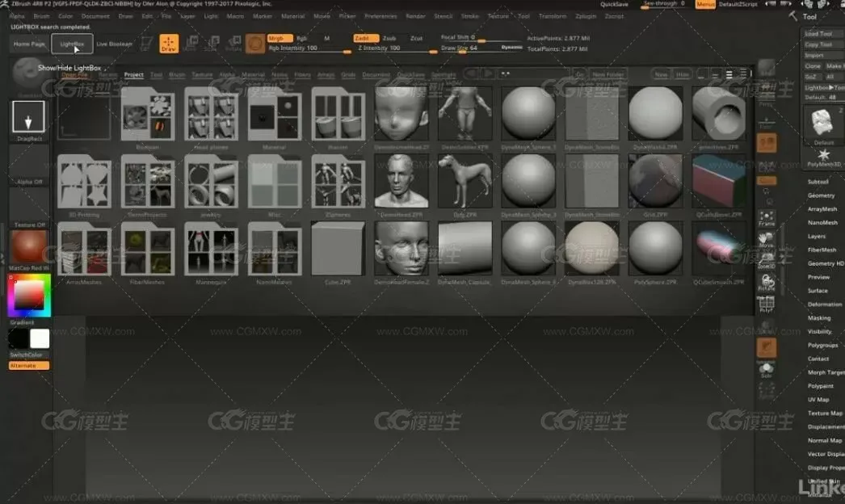Toggle the Mrgb channel button

(x=280, y=38)
